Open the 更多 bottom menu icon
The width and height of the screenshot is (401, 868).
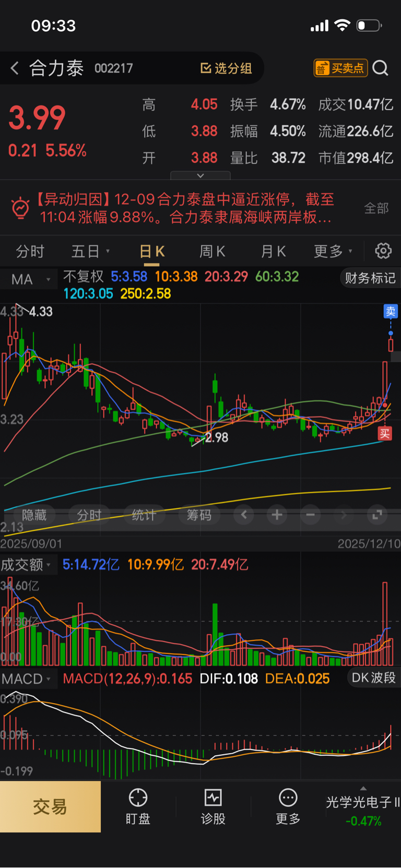(288, 806)
